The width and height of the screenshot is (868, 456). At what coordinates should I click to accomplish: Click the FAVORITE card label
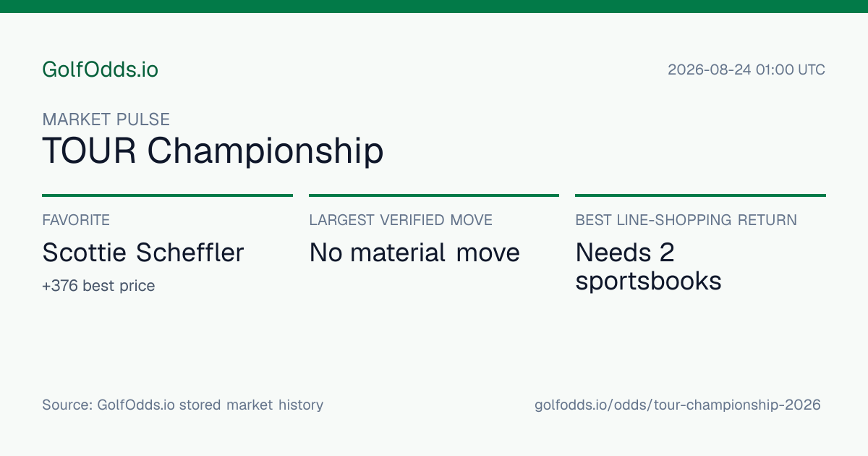click(x=76, y=220)
